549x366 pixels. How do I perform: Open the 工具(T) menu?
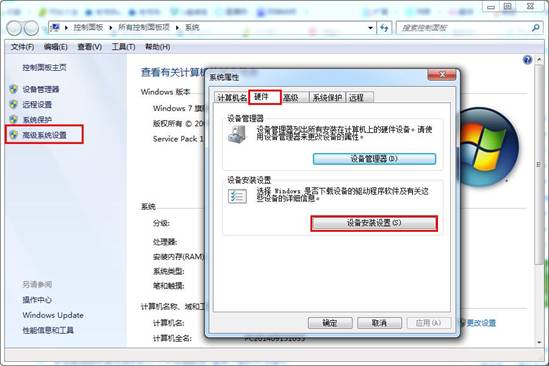pos(124,47)
